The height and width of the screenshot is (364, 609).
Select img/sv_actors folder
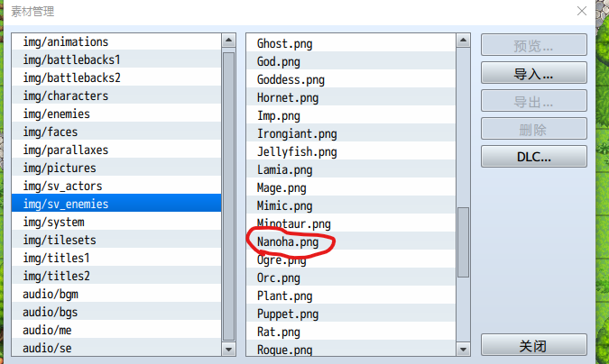[x=116, y=186]
